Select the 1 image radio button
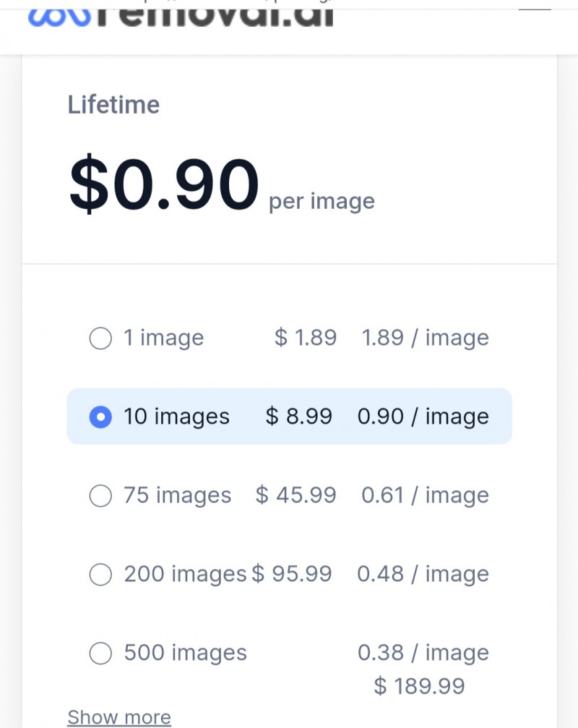The width and height of the screenshot is (578, 728). (x=100, y=338)
